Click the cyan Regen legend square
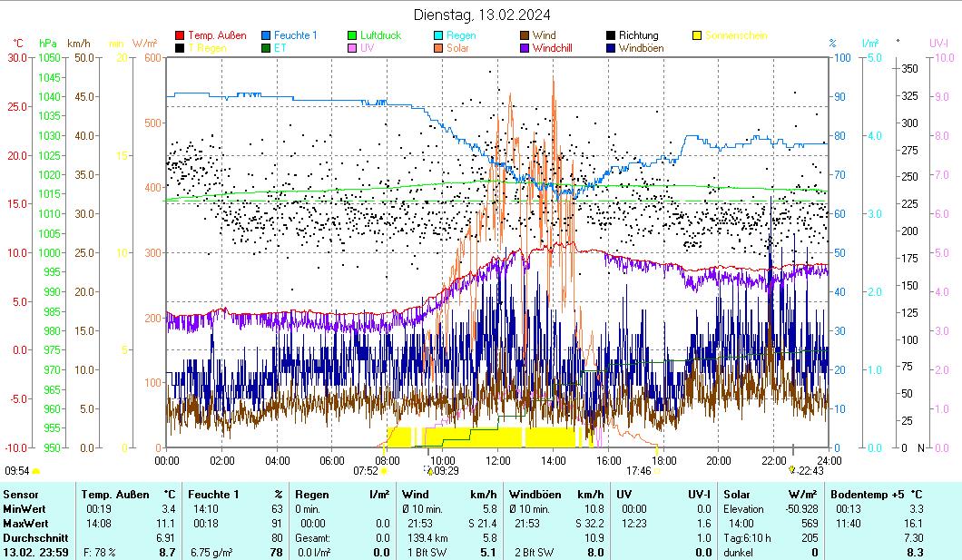 coord(438,35)
